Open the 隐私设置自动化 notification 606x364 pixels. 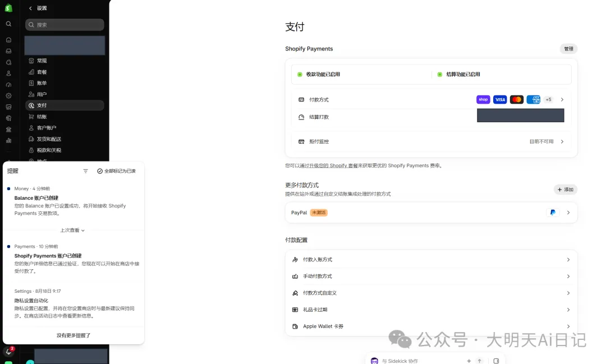[74, 303]
